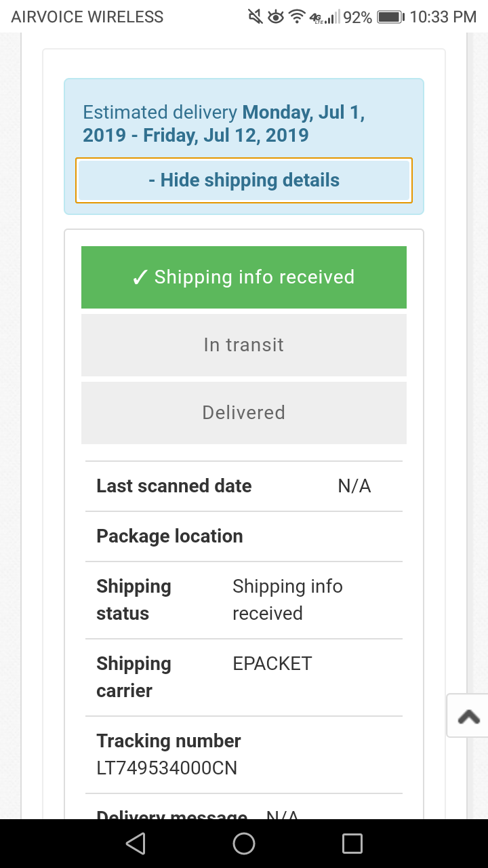Viewport: 488px width, 868px height.
Task: Tap the Last scanned date row
Action: pyautogui.click(x=244, y=486)
